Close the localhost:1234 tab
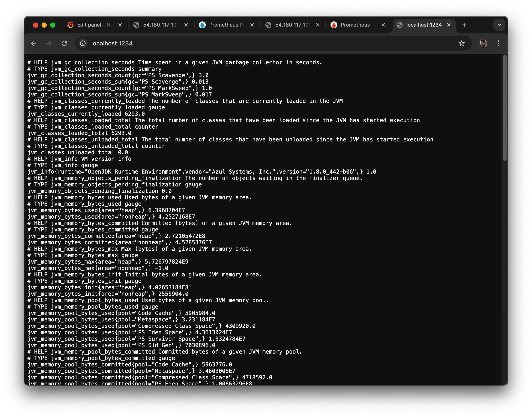This screenshot has width=532, height=417. point(449,25)
